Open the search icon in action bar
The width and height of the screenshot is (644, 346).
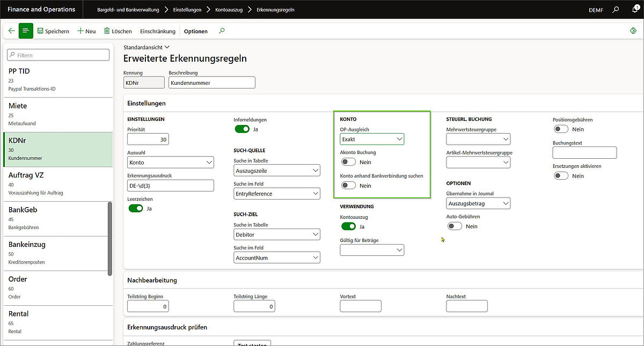click(x=222, y=31)
